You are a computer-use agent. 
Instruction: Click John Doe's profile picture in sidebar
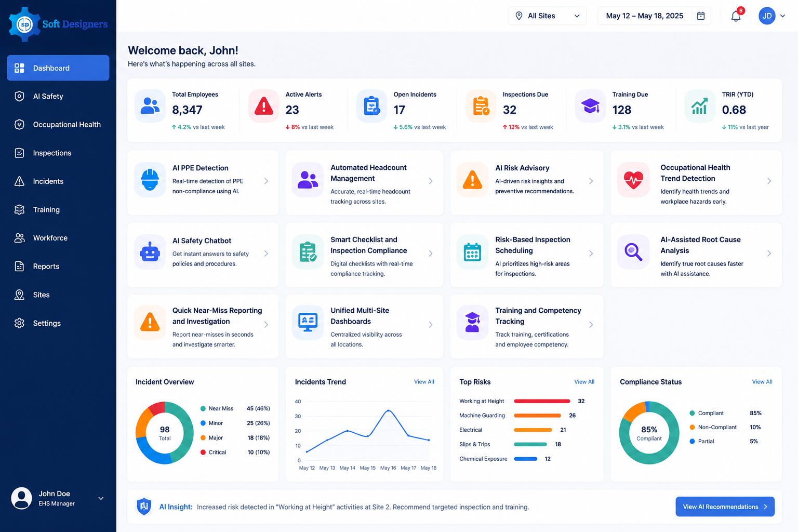point(21,498)
